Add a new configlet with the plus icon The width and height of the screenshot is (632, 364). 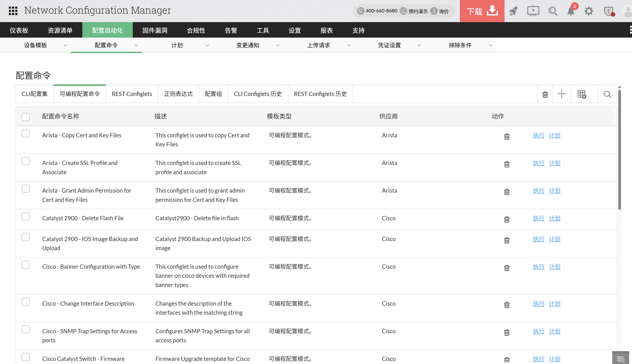click(x=561, y=94)
